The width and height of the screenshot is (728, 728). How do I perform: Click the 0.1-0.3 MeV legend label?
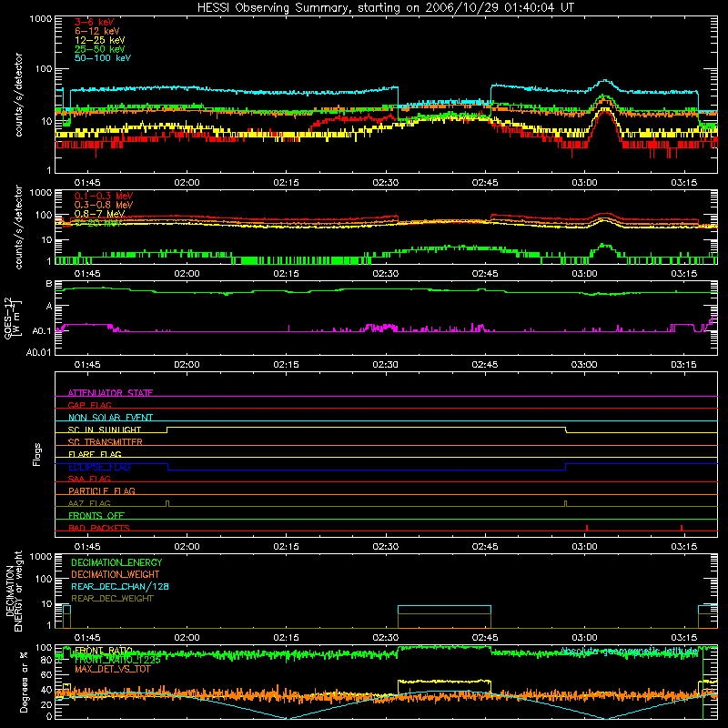(104, 196)
